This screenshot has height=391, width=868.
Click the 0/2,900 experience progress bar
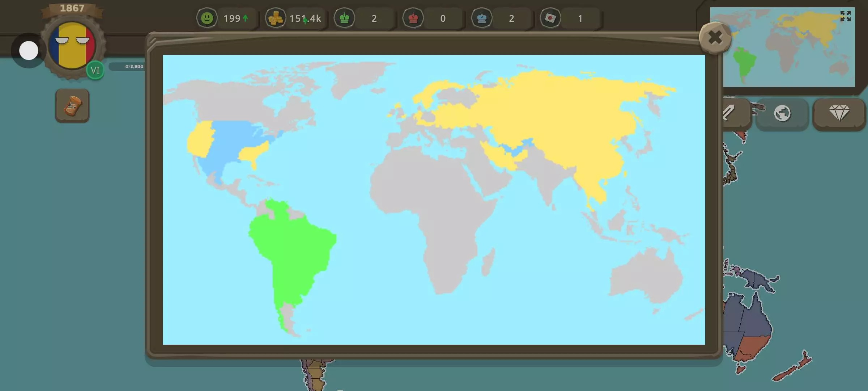pyautogui.click(x=127, y=67)
